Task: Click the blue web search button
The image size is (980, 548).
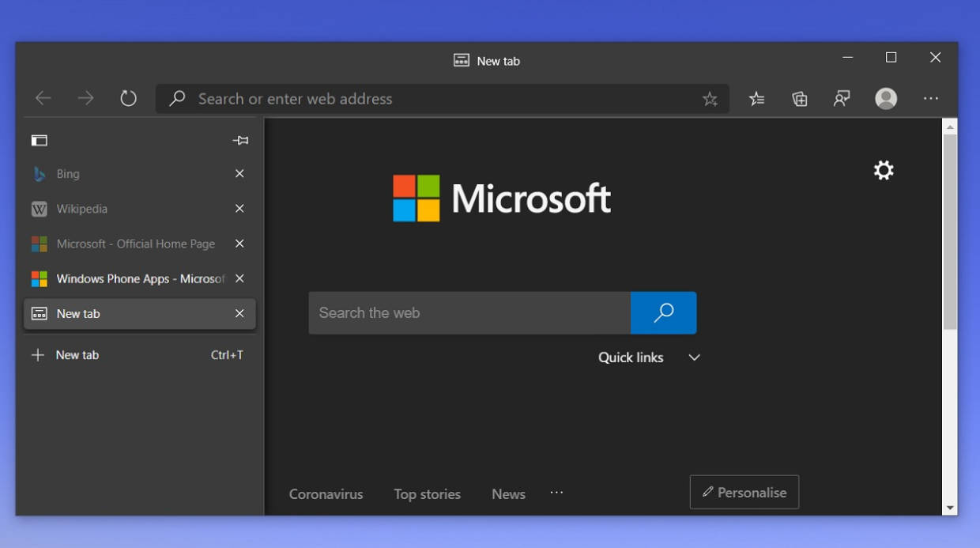Action: (664, 313)
